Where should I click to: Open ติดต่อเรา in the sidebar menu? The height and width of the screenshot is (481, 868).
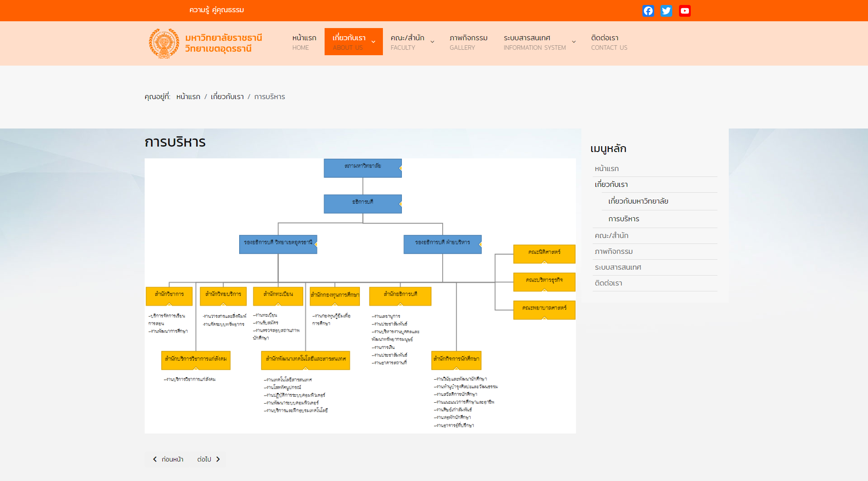(608, 283)
